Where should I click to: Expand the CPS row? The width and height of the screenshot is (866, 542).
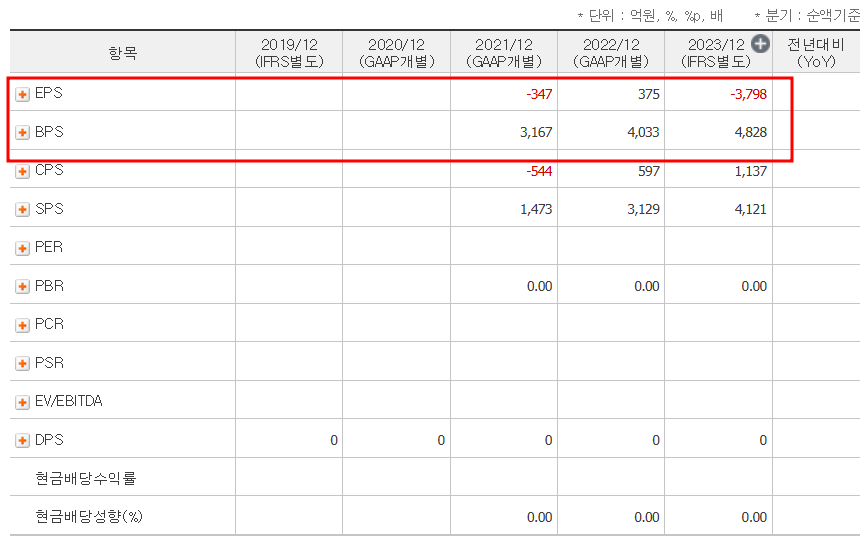coord(22,171)
